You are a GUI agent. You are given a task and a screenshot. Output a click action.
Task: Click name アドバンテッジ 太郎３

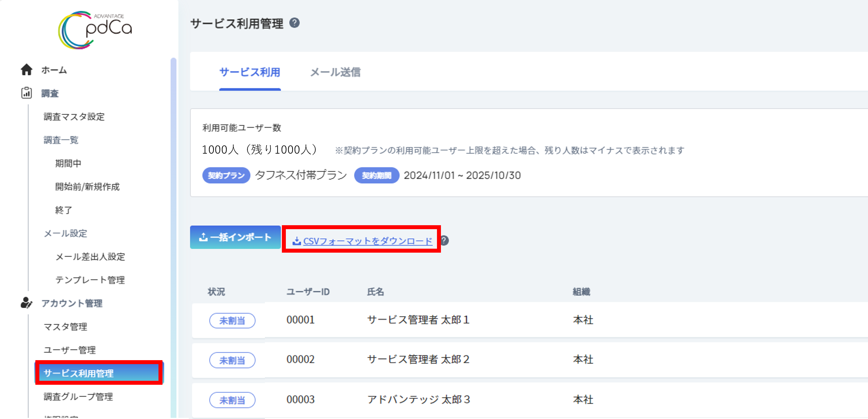[419, 399]
